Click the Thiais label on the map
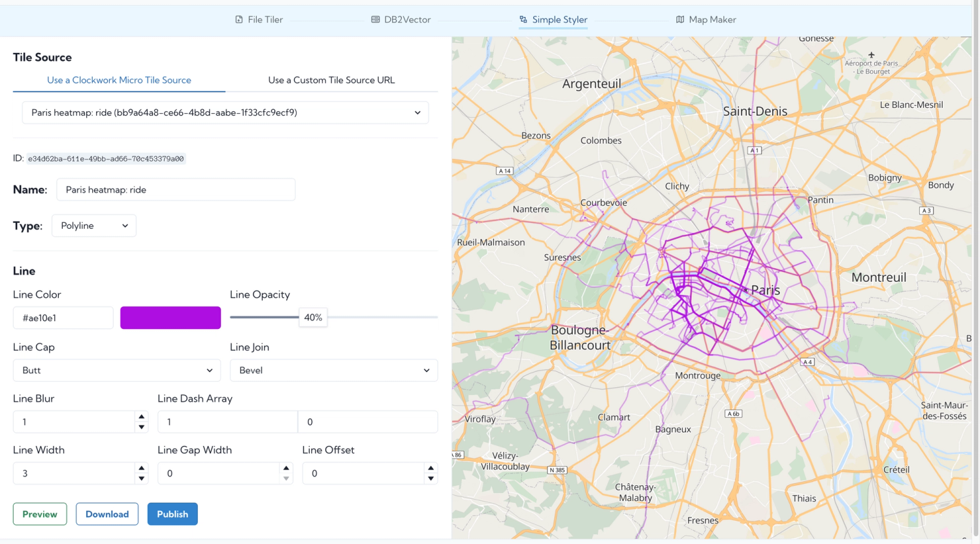980x544 pixels. click(804, 498)
